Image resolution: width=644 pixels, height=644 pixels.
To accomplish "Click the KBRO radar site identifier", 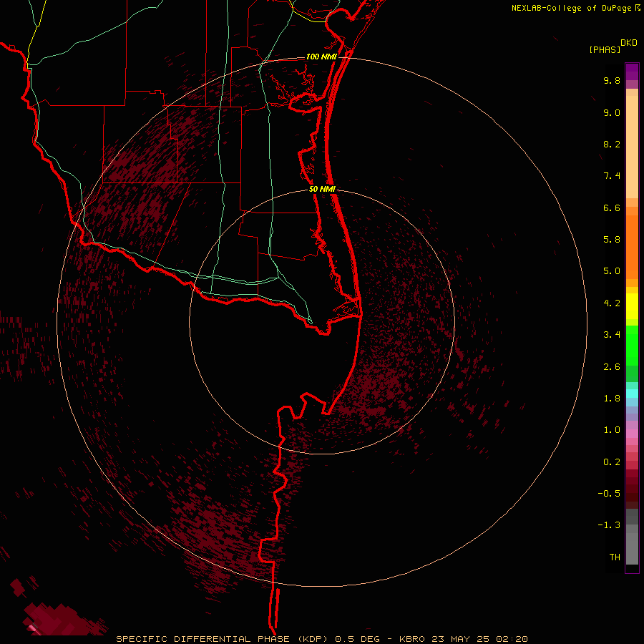I will pyautogui.click(x=412, y=639).
